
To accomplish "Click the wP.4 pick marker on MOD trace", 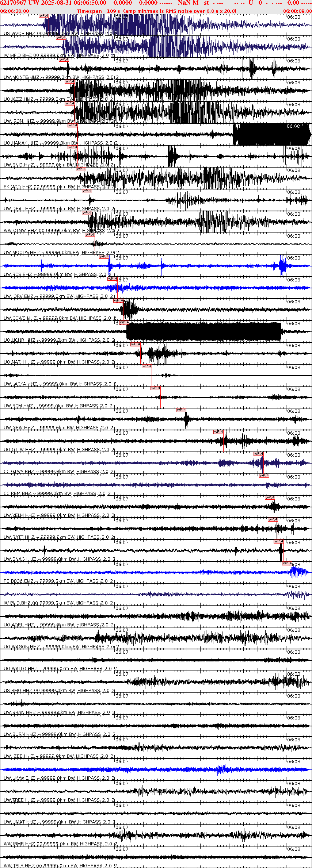I will [x=81, y=169].
